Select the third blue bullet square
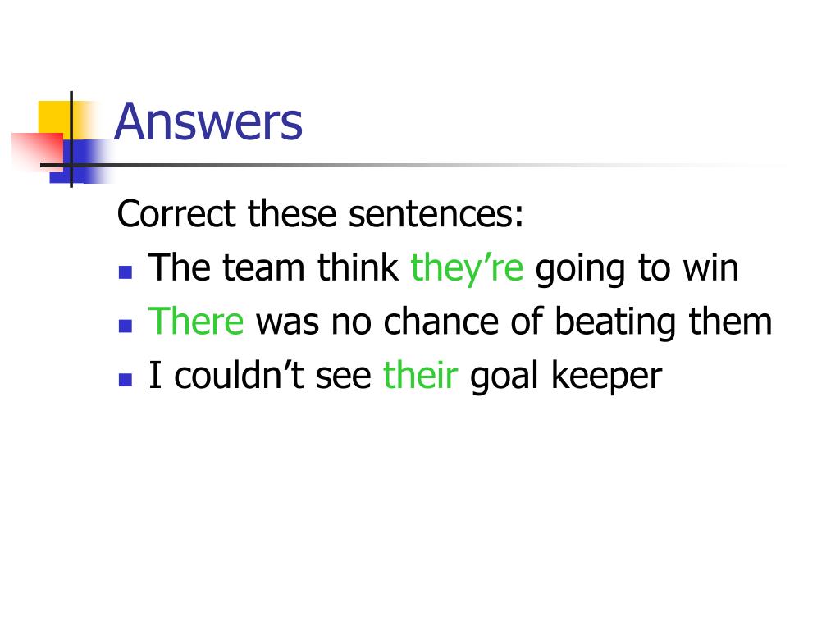The width and height of the screenshot is (840, 630). click(x=126, y=380)
